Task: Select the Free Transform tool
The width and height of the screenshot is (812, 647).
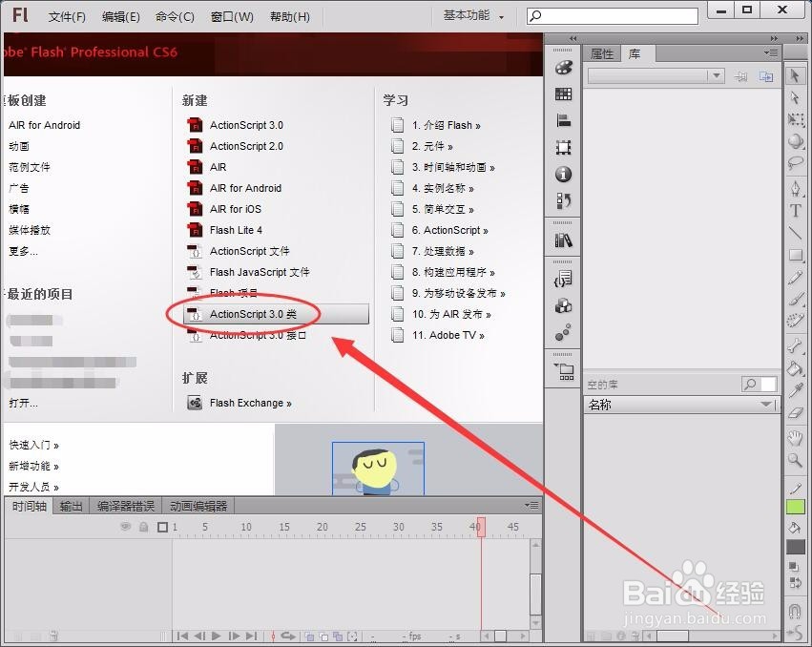Action: [x=795, y=120]
